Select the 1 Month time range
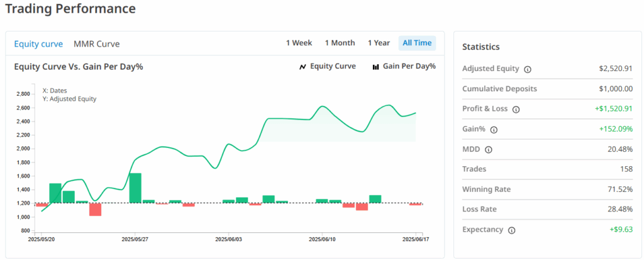The height and width of the screenshot is (260, 644). click(x=340, y=43)
